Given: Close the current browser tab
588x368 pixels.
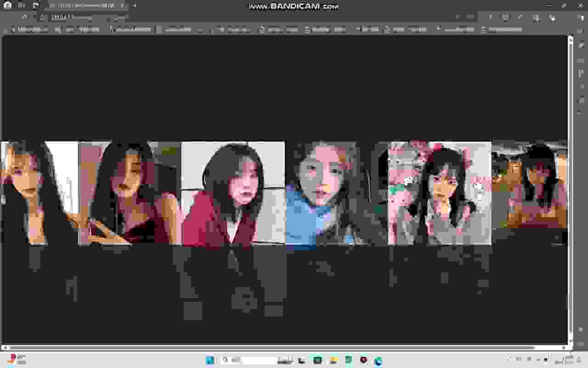Looking at the screenshot, I should [x=122, y=6].
